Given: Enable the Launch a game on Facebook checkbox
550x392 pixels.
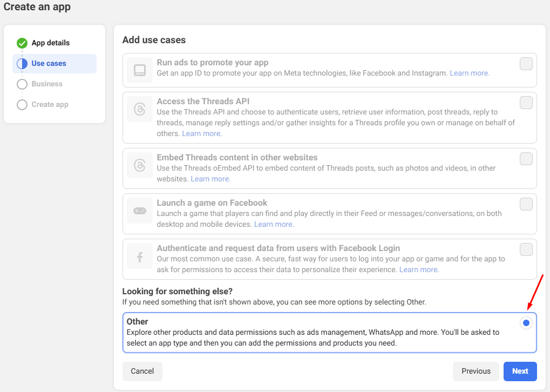Looking at the screenshot, I should point(526,204).
